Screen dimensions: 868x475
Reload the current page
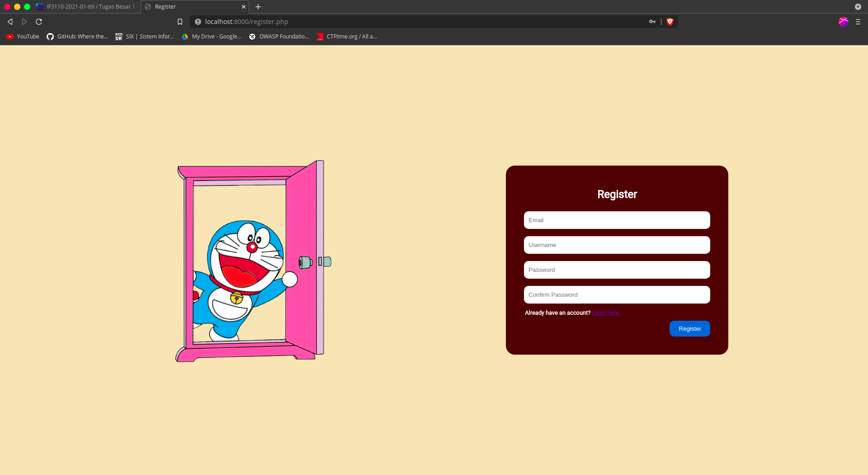point(39,22)
